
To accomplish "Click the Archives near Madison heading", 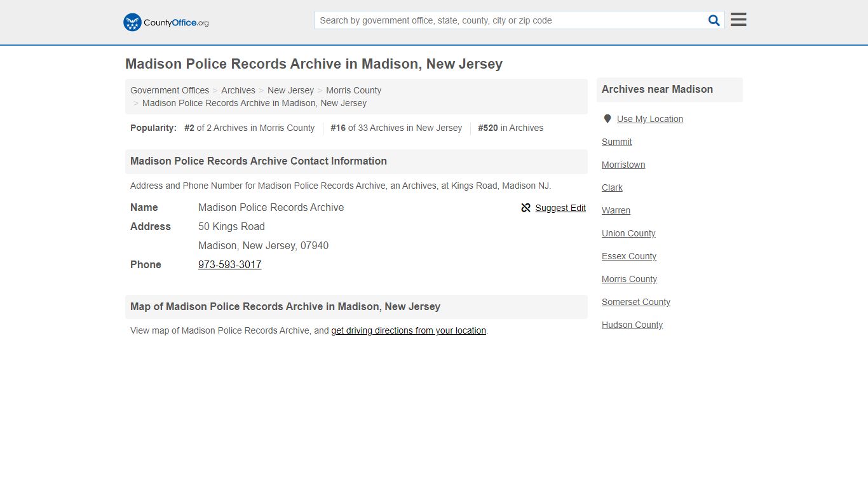I will [x=657, y=90].
